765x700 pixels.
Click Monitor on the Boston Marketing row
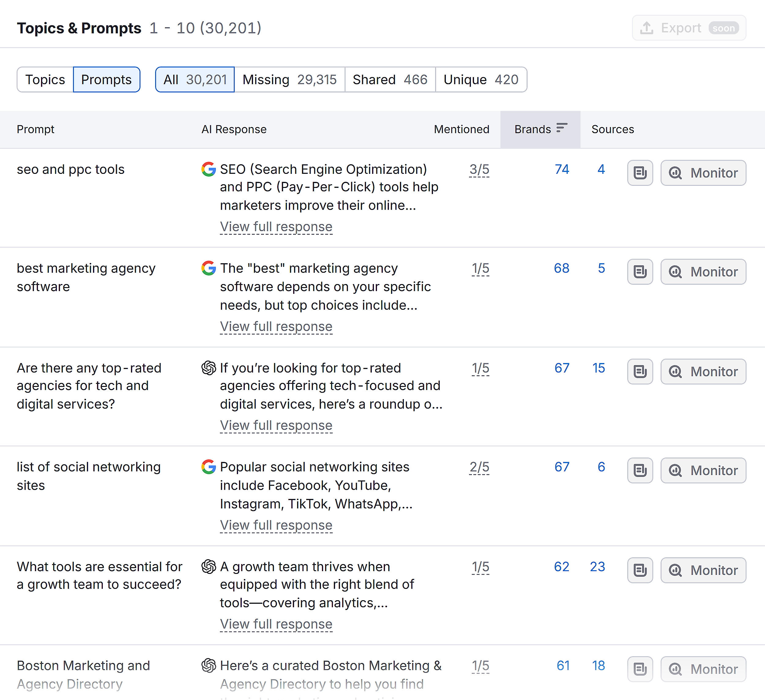(703, 669)
